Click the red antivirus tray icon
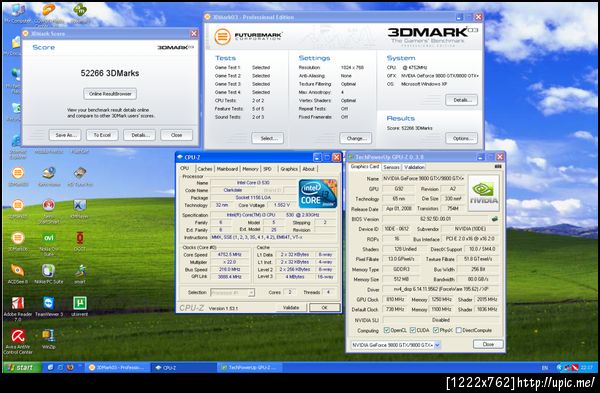 pos(575,368)
